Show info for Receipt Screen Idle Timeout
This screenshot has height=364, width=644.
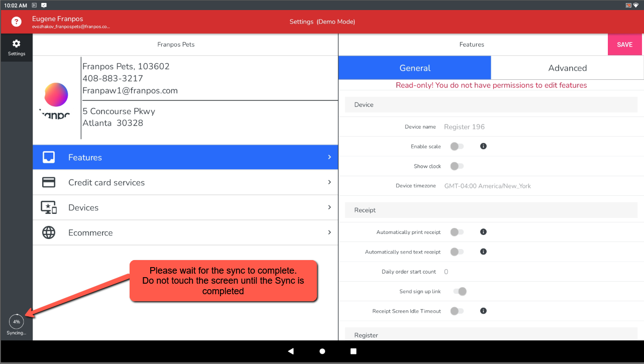[483, 311]
